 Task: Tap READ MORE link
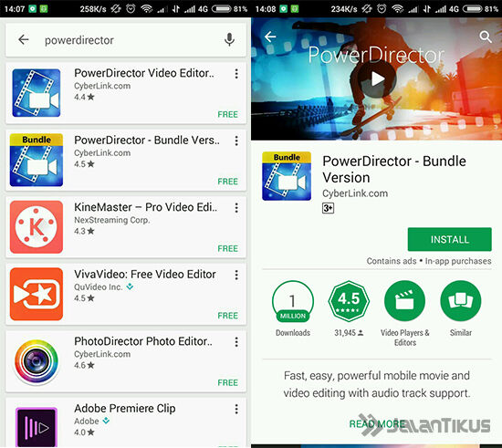pos(377,423)
